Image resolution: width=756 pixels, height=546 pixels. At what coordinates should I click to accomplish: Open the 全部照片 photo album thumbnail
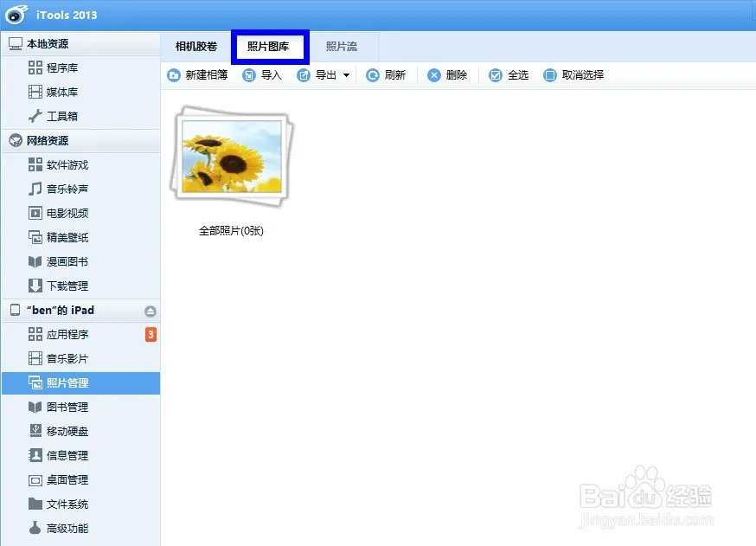click(x=231, y=156)
